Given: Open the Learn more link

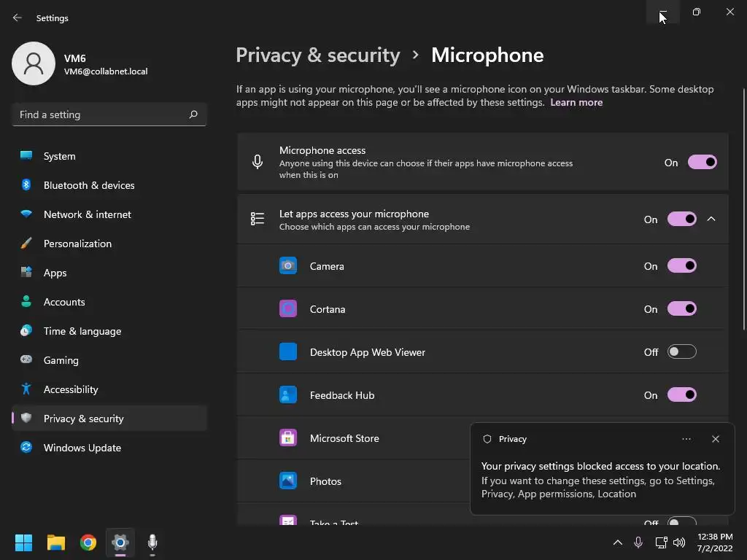Looking at the screenshot, I should point(576,103).
